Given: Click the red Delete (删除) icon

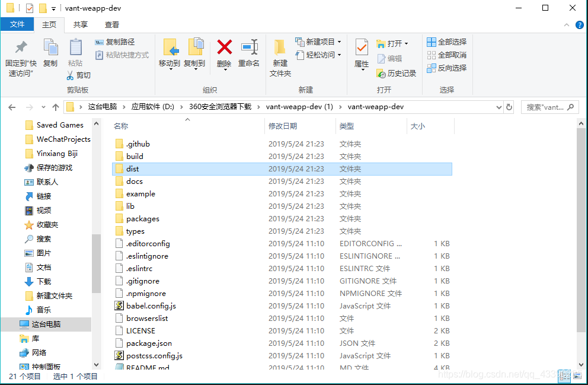Looking at the screenshot, I should (224, 53).
